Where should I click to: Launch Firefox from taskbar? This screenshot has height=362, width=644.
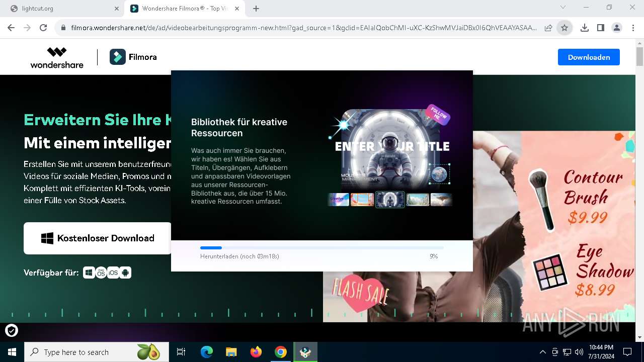point(256,352)
